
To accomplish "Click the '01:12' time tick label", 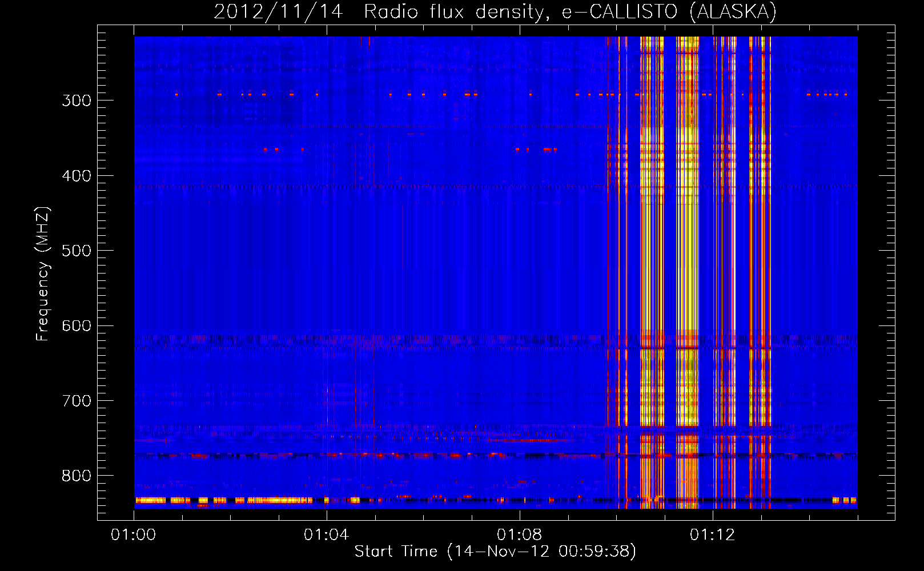I will pyautogui.click(x=712, y=535).
